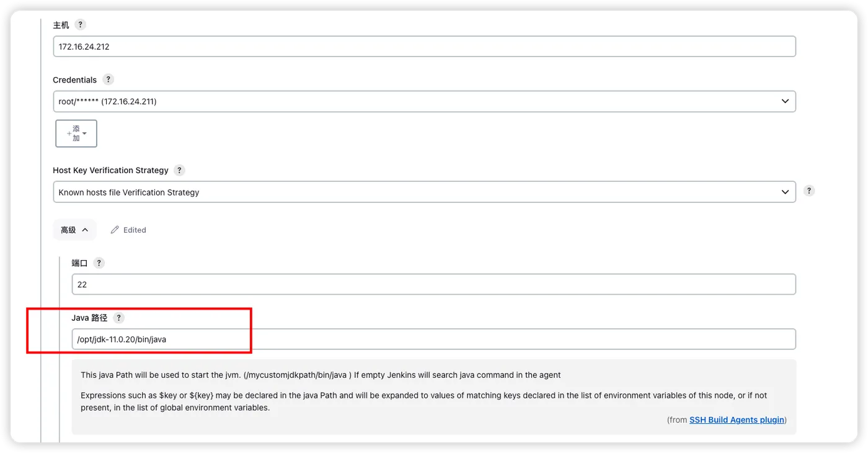Click the 端口 label text
This screenshot has width=868, height=453.
click(79, 263)
